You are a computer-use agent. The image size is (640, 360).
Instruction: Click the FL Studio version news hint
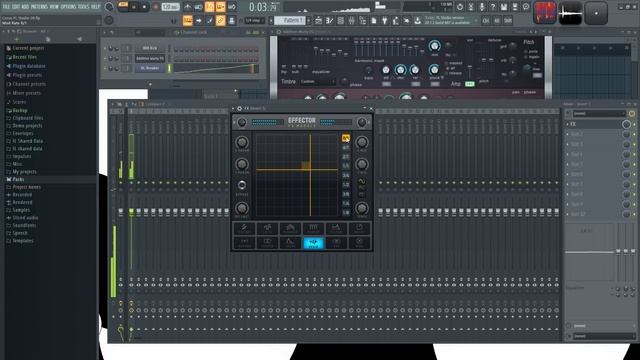point(450,20)
